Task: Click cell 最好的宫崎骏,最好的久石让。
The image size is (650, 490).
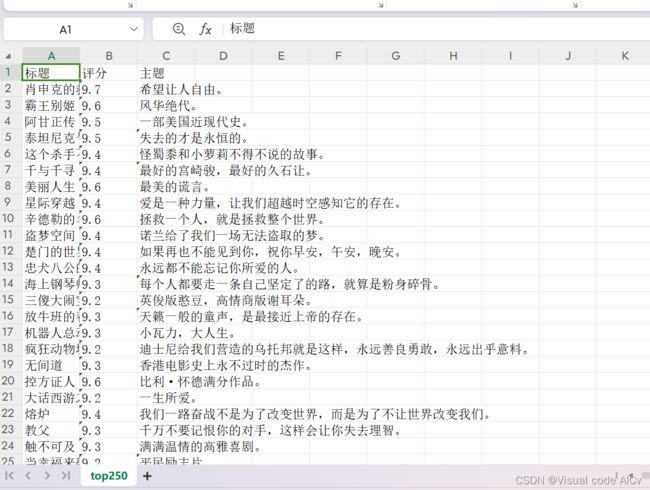Action: (x=226, y=170)
